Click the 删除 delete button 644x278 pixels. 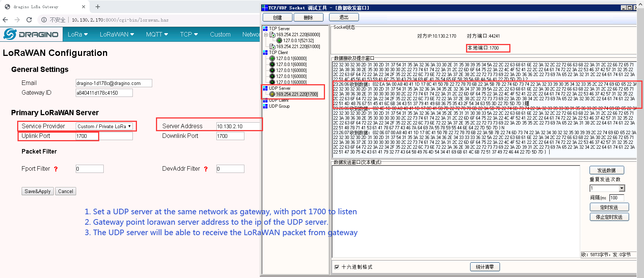tap(308, 18)
